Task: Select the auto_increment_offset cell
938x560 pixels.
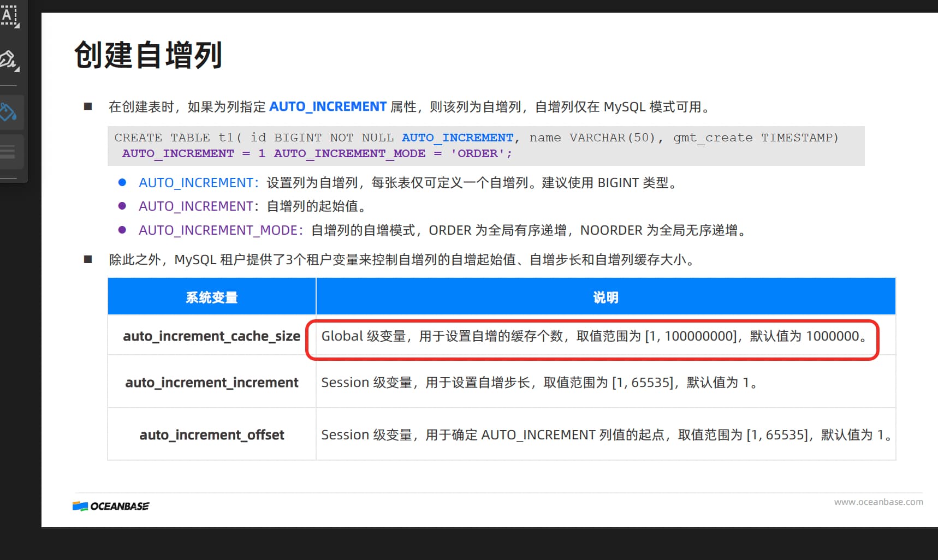Action: [212, 434]
